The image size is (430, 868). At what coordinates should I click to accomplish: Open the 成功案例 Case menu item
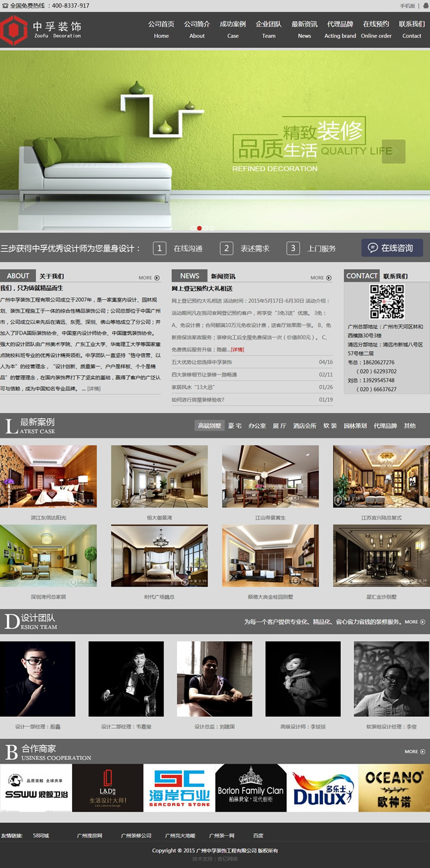233,29
